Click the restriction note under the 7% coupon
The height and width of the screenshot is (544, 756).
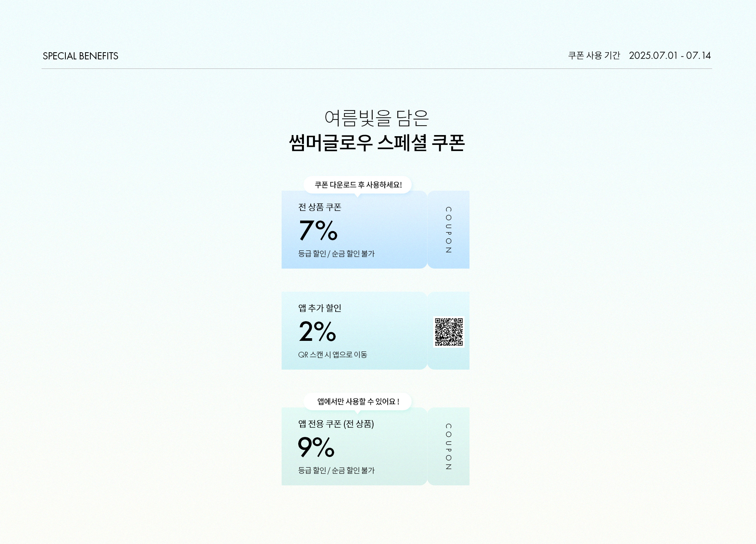point(336,254)
